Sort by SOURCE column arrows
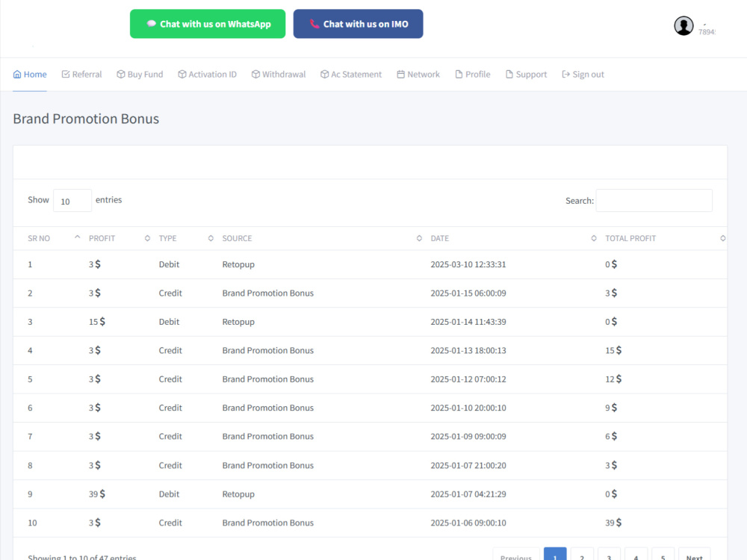This screenshot has height=560, width=747. click(419, 238)
